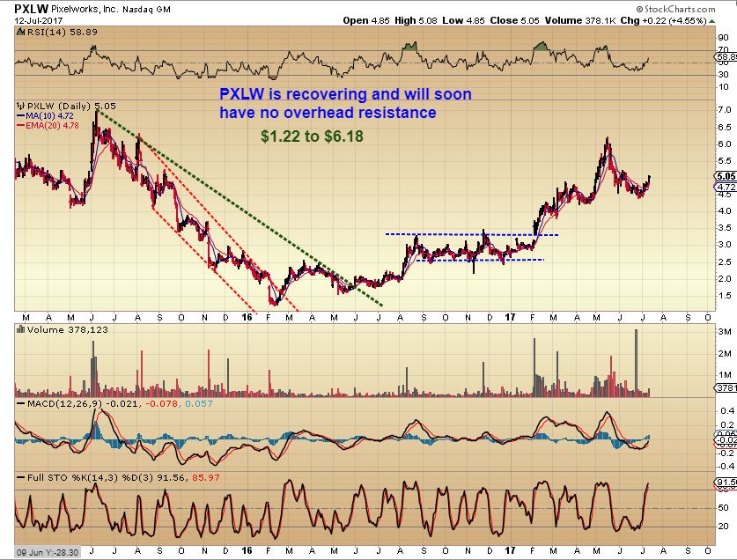737x560 pixels.
Task: Click the MA(10) 4.72 legend text
Action: 50,115
